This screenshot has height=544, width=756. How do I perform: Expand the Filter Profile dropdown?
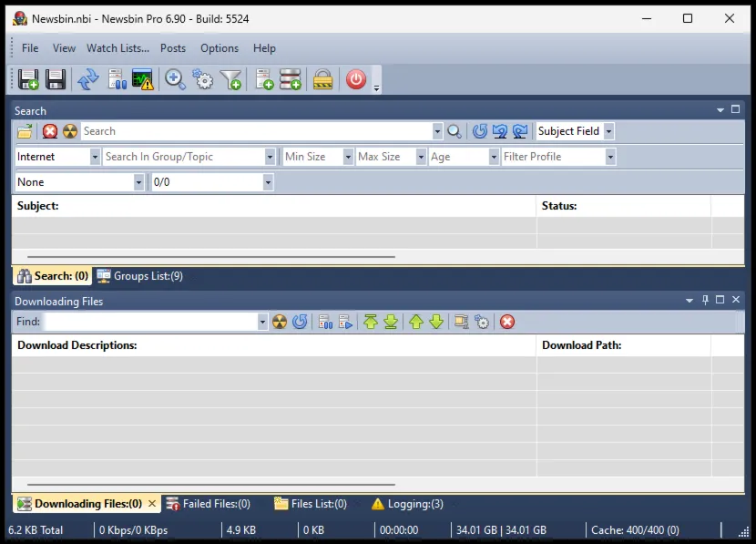click(x=611, y=157)
